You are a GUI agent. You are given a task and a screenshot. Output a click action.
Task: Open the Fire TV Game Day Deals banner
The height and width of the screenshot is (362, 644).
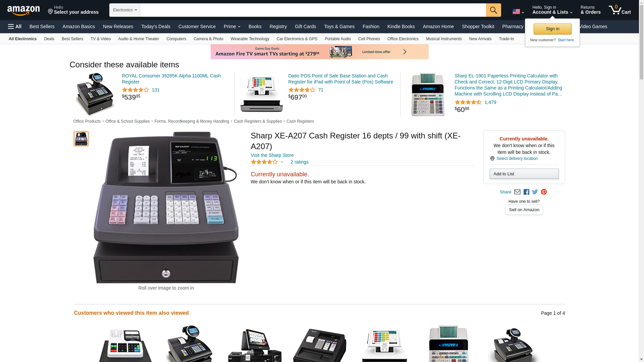[x=319, y=52]
